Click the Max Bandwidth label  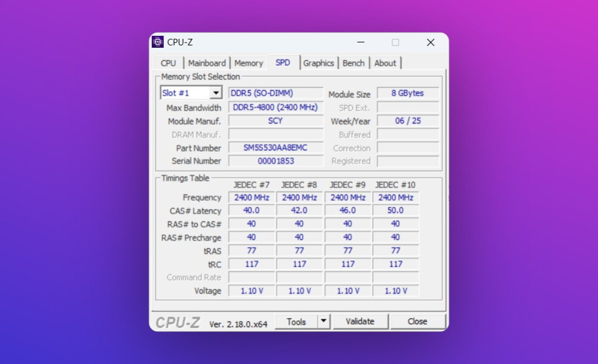click(x=194, y=108)
